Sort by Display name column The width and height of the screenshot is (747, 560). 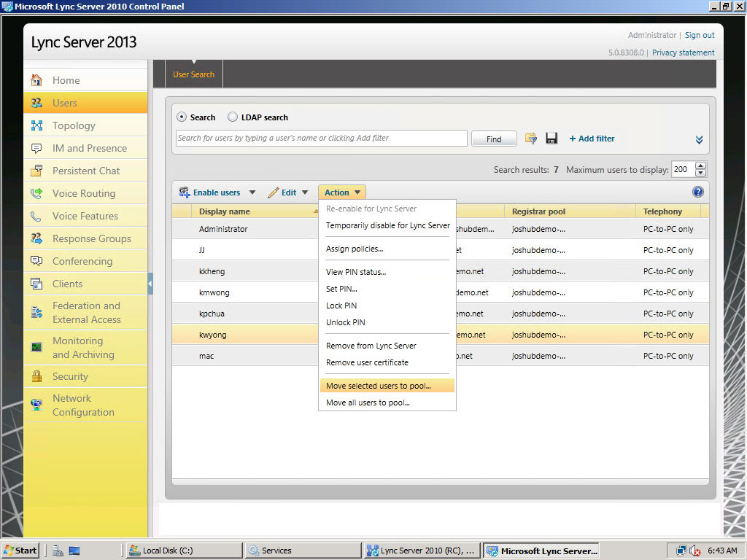pyautogui.click(x=225, y=211)
